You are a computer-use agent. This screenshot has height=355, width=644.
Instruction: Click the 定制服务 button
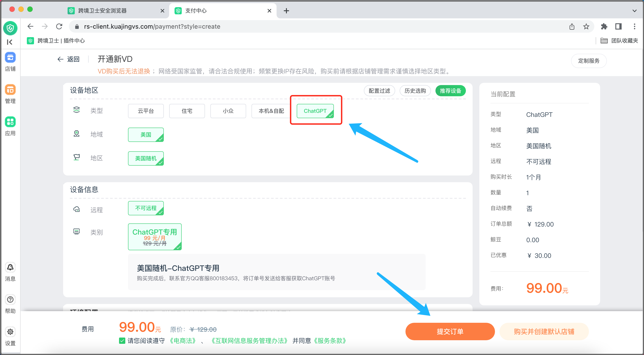(x=589, y=61)
